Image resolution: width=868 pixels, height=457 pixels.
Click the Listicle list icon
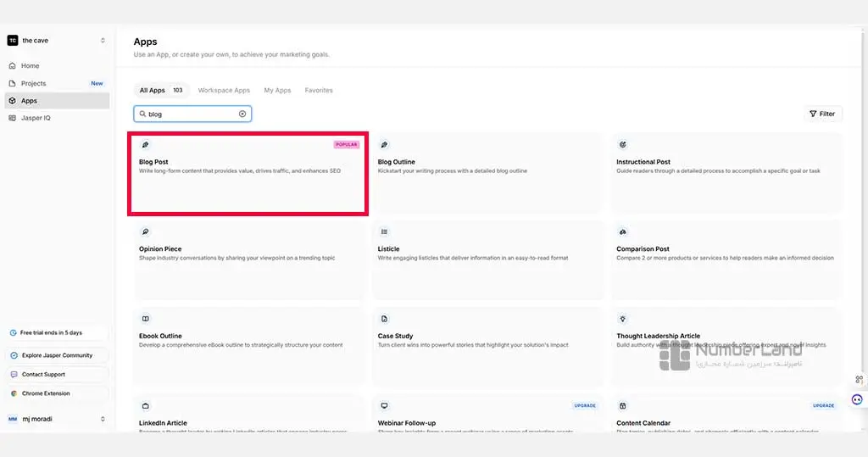pos(384,231)
